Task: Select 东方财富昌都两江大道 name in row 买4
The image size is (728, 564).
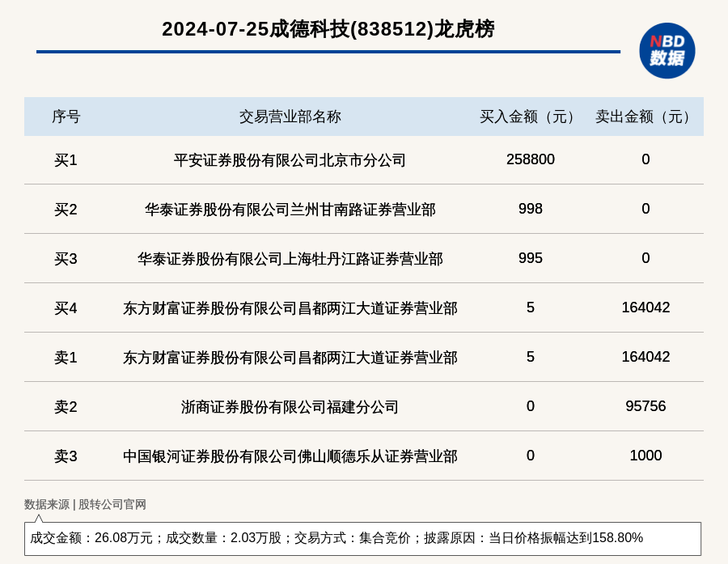Action: point(290,308)
